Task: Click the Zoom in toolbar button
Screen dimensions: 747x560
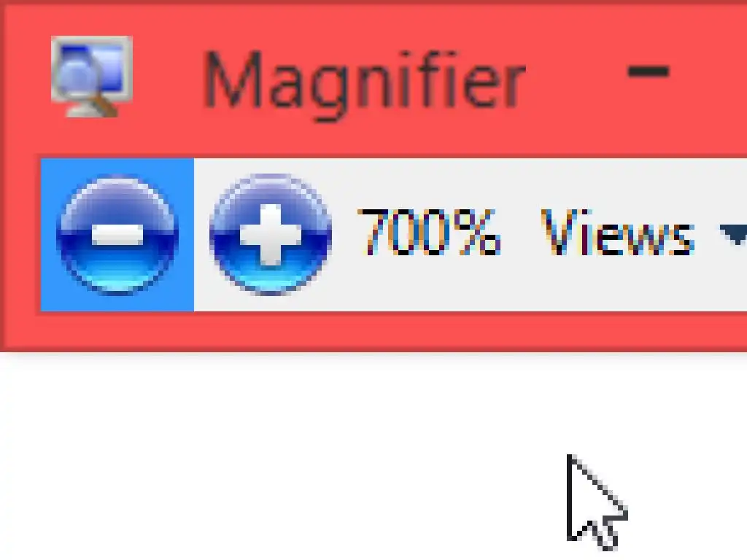Action: [271, 235]
